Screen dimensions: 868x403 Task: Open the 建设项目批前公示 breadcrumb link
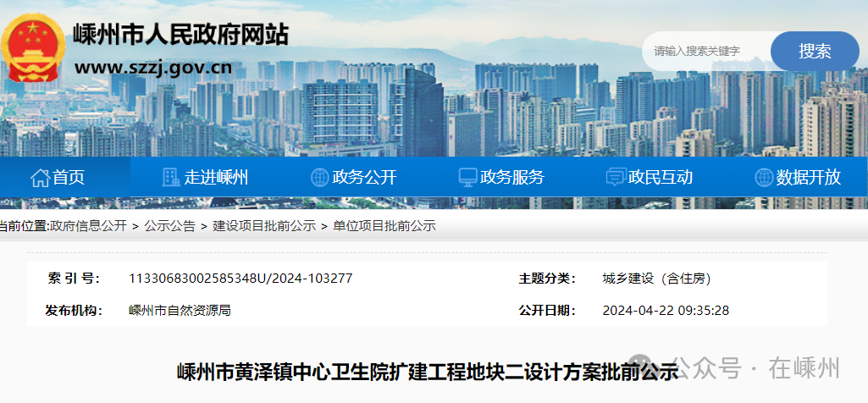point(264,226)
